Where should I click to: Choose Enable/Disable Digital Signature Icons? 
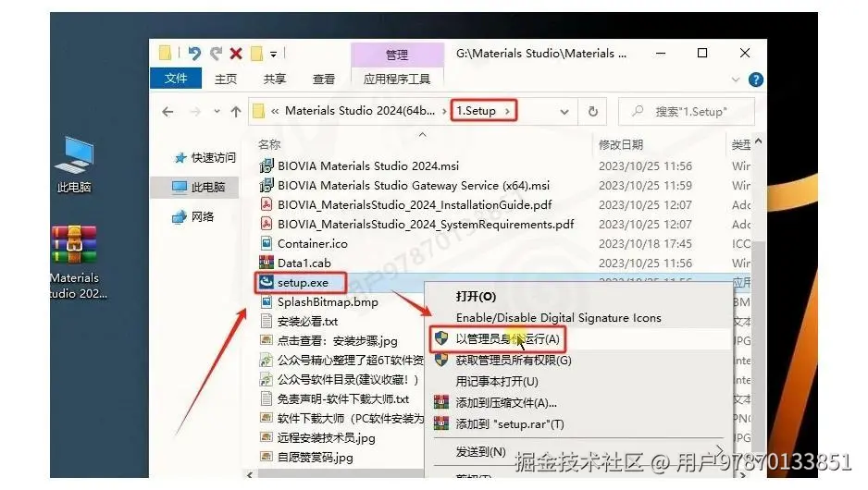[x=558, y=318]
